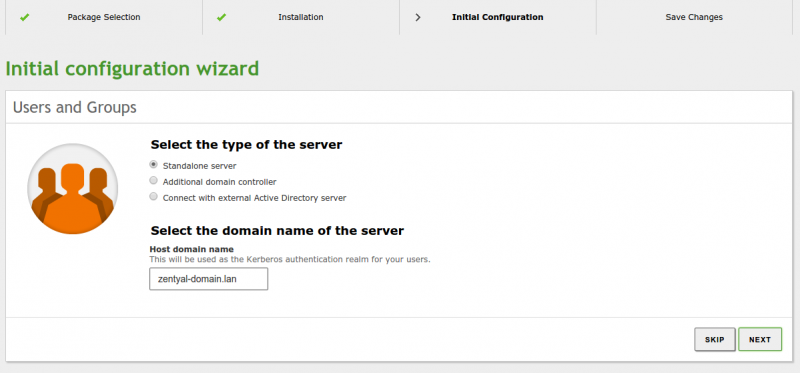
Task: Open the Installation wizard step
Action: 301,17
